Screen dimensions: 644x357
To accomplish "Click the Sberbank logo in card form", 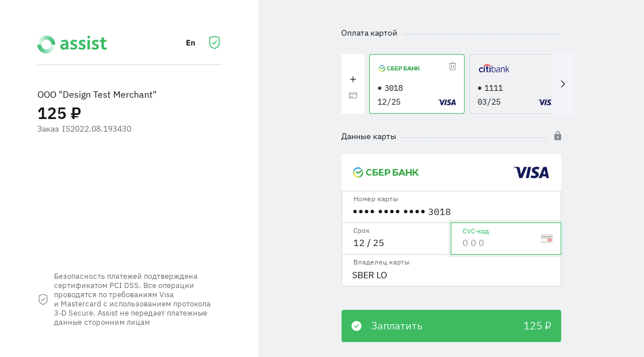I will [386, 172].
